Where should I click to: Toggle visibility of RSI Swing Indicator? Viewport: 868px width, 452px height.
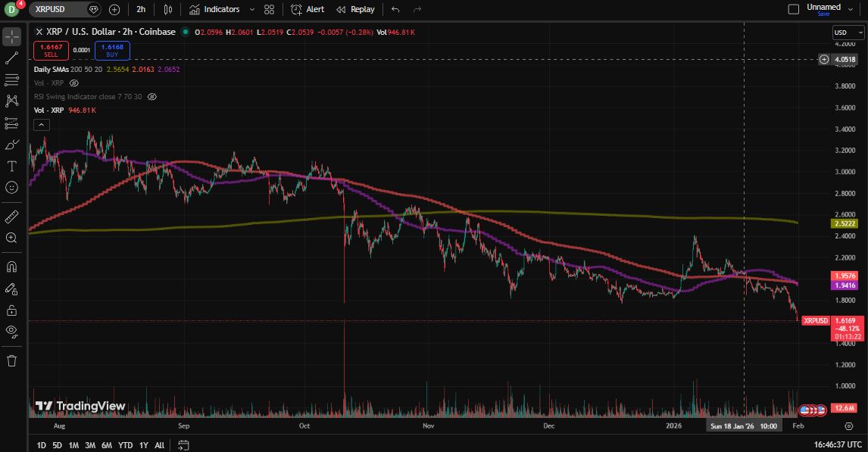click(151, 97)
